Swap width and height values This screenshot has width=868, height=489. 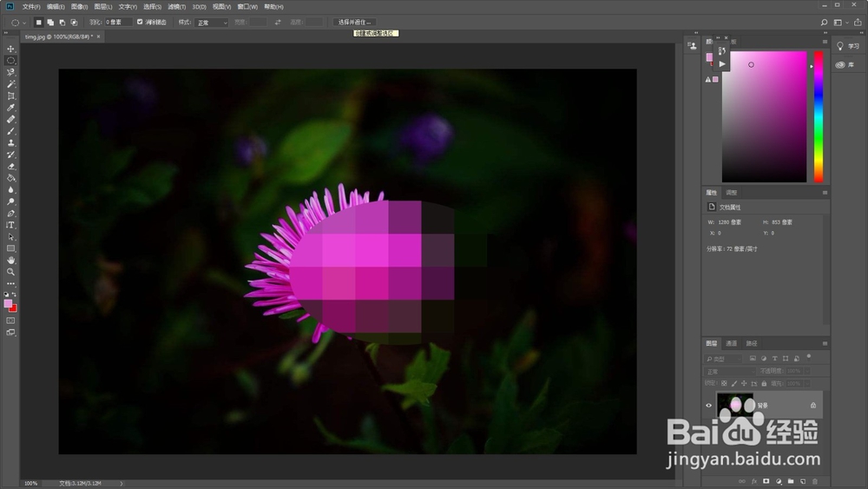[x=278, y=23]
